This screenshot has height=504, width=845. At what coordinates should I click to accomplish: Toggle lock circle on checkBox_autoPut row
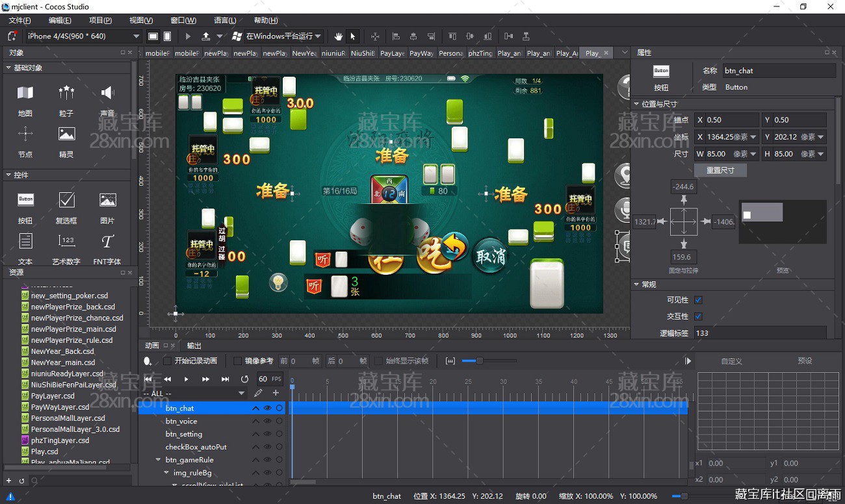point(279,447)
